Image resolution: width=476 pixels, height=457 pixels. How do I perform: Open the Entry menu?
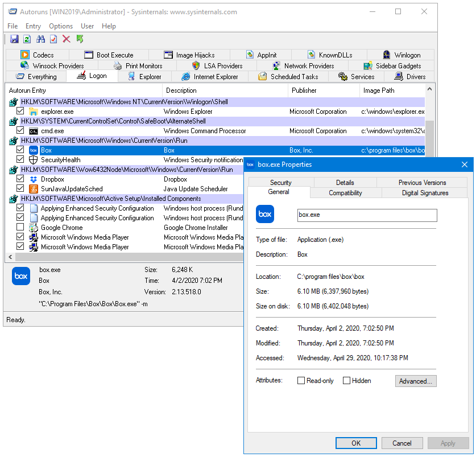pyautogui.click(x=33, y=26)
